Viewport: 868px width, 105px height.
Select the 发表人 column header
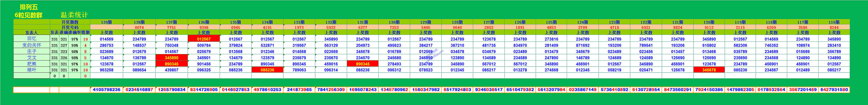coord(31,33)
